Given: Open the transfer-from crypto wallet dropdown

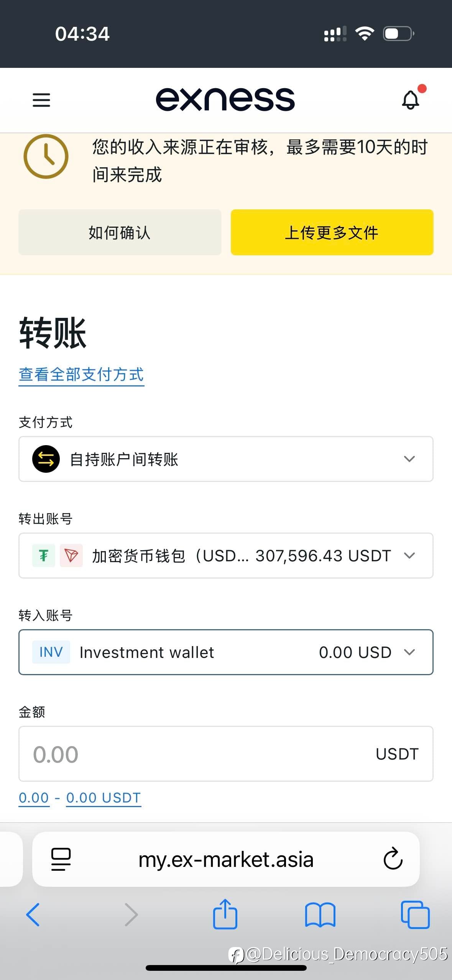Looking at the screenshot, I should click(x=409, y=556).
